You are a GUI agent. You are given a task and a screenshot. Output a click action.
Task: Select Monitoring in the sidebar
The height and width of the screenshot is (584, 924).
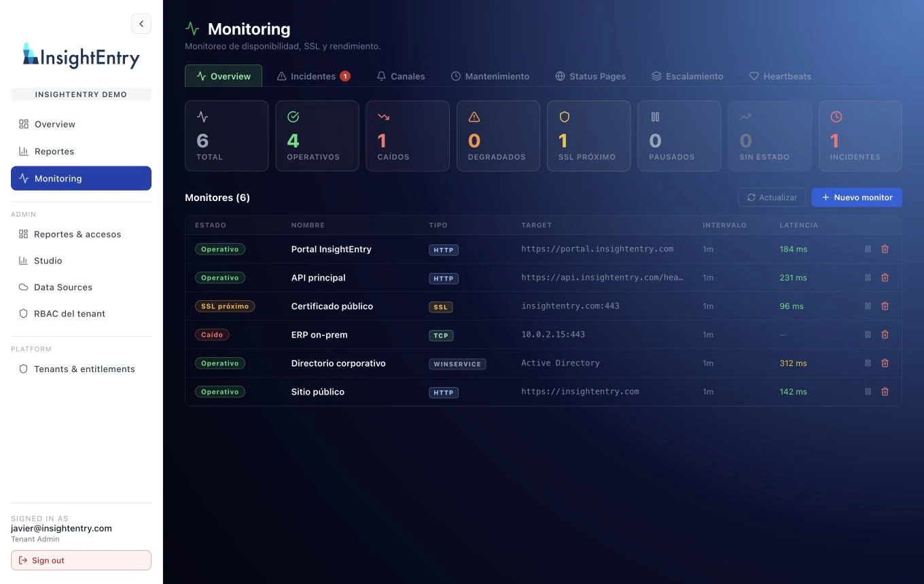pos(81,179)
